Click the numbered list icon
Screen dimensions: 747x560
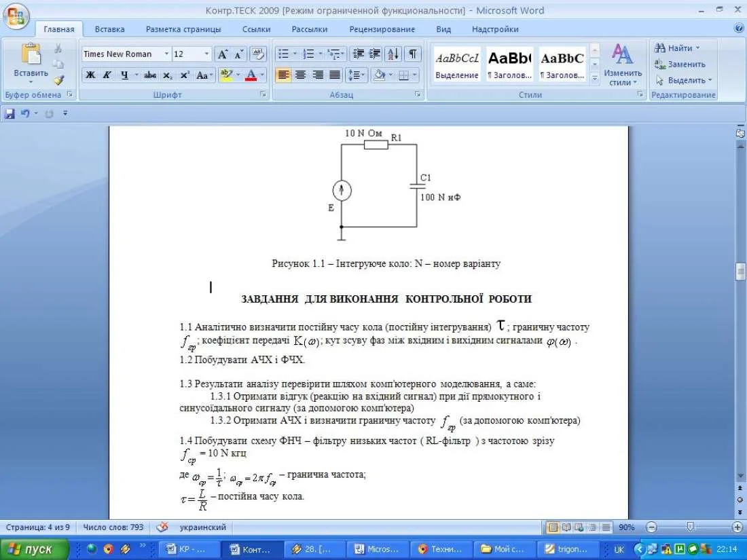click(x=309, y=54)
